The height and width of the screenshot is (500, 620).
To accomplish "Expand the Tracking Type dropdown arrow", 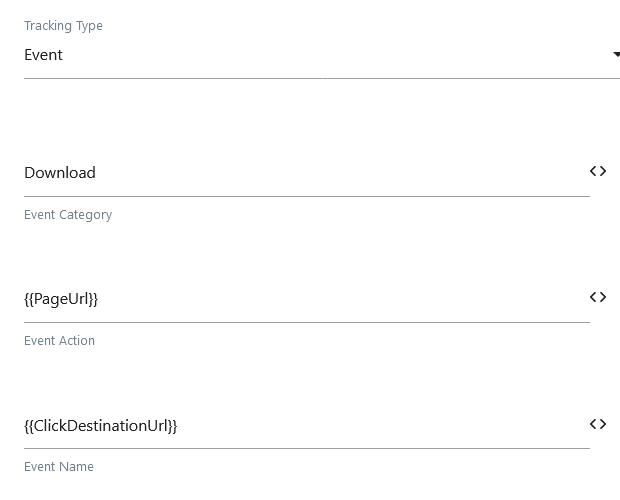I will point(616,55).
